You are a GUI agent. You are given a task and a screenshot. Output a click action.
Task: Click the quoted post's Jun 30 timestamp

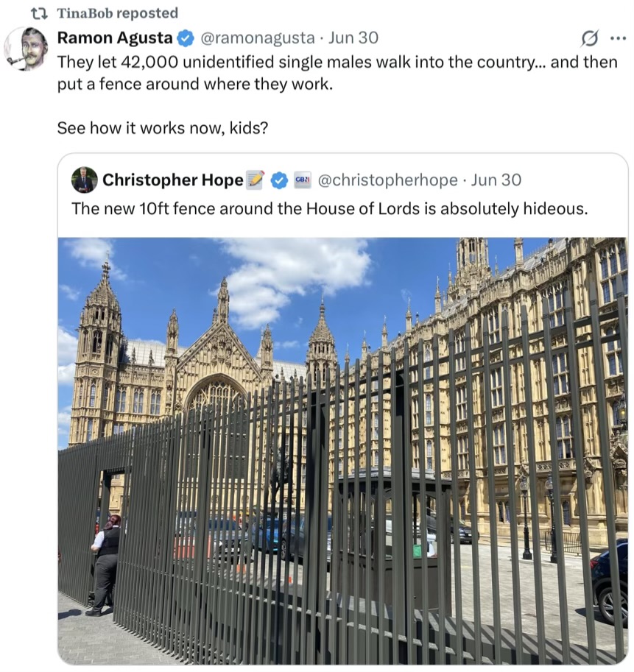[x=496, y=180]
